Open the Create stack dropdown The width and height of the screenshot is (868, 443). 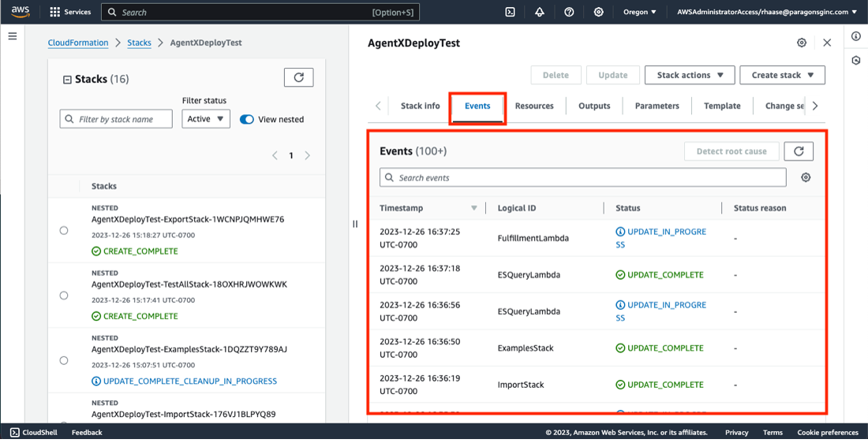pyautogui.click(x=782, y=75)
